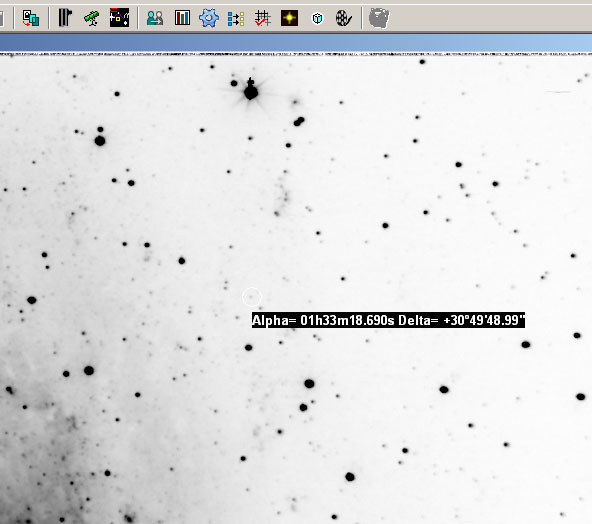Open the green telescope tool
This screenshot has width=592, height=524.
point(92,18)
